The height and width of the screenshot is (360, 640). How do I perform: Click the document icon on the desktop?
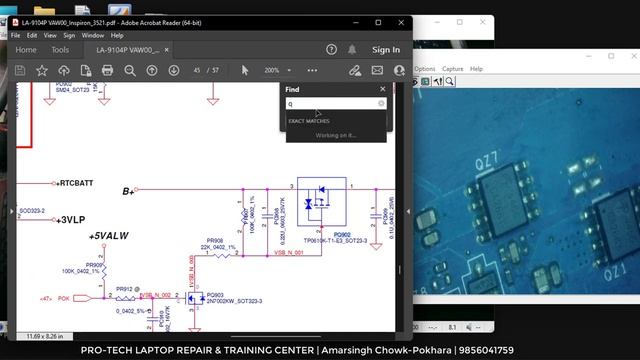pos(82,11)
